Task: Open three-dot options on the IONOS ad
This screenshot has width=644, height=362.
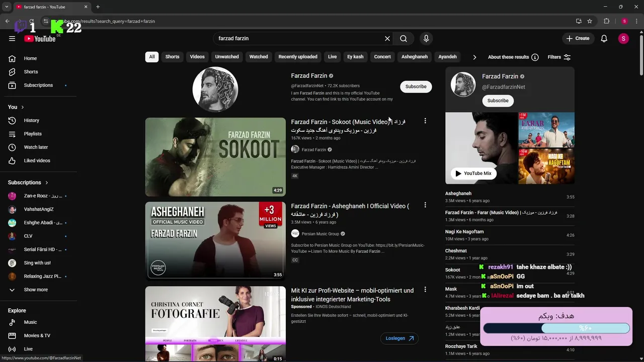Action: 425,290
